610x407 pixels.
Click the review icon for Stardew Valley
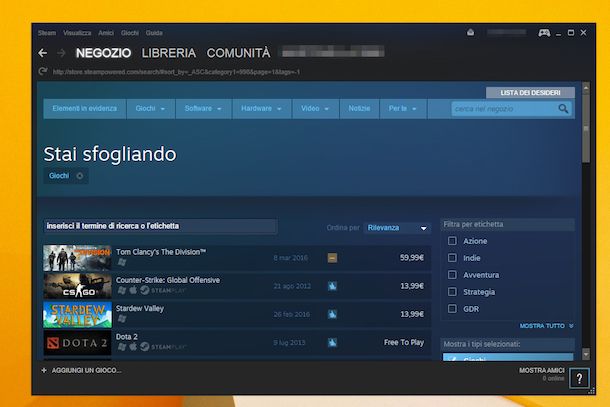point(332,314)
